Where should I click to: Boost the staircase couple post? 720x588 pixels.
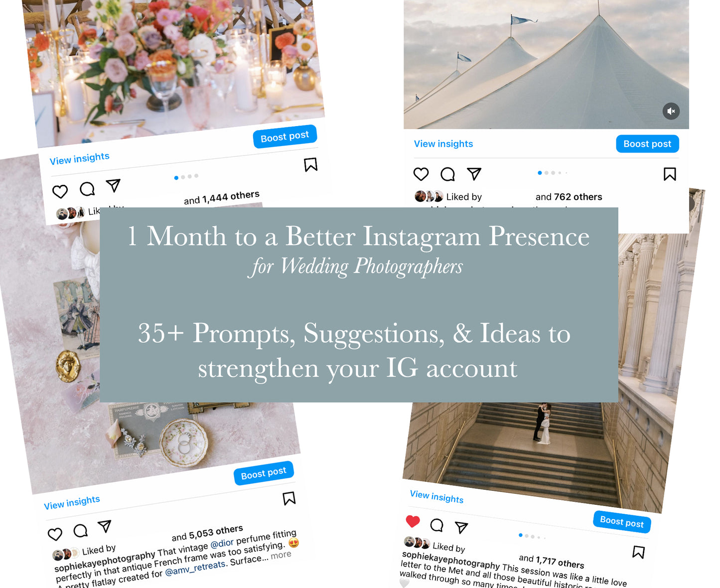click(622, 522)
